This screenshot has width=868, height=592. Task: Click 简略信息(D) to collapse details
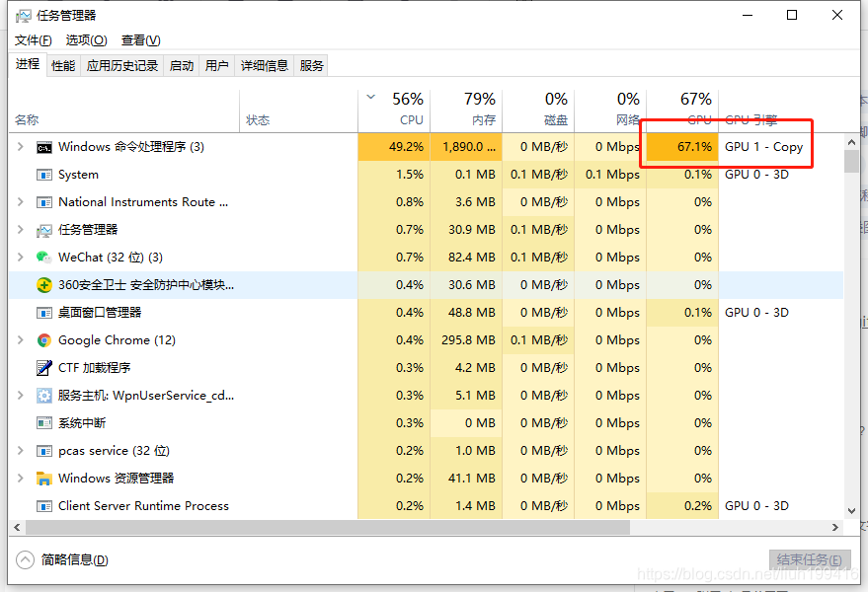click(x=74, y=559)
